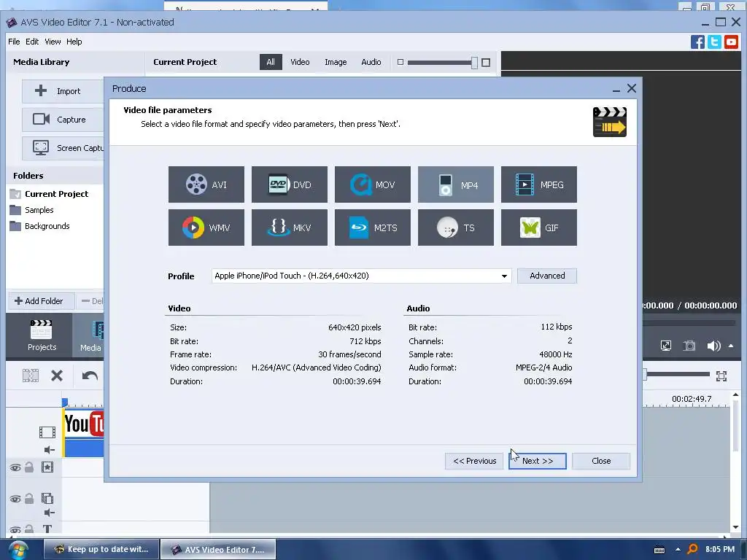The width and height of the screenshot is (747, 560).
Task: Select the TS format tile
Action: coord(455,227)
